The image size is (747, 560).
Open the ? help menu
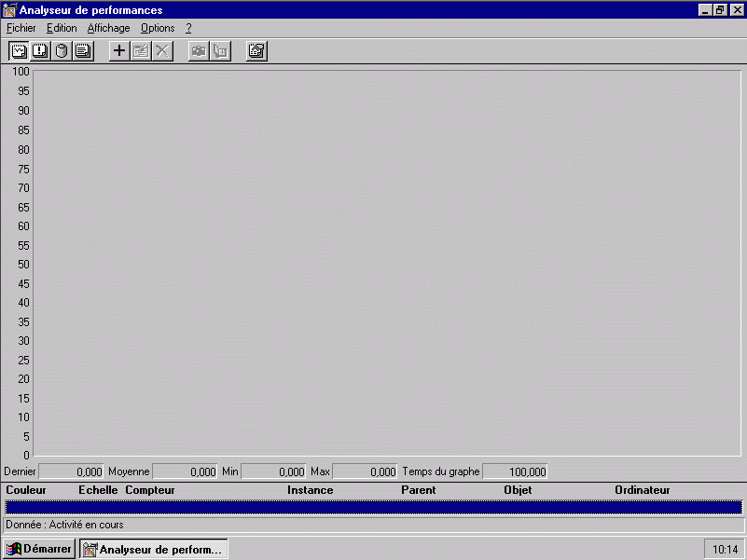coord(188,28)
